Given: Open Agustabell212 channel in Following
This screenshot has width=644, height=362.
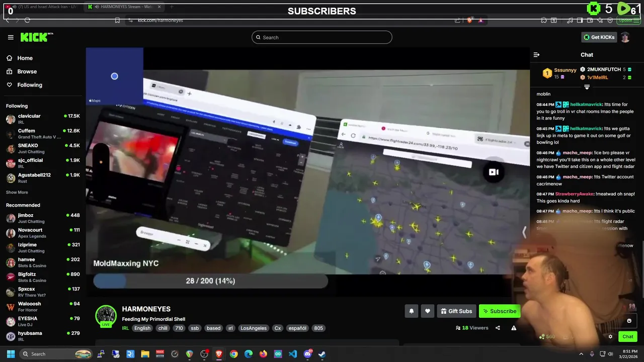Looking at the screenshot, I should pyautogui.click(x=43, y=178).
